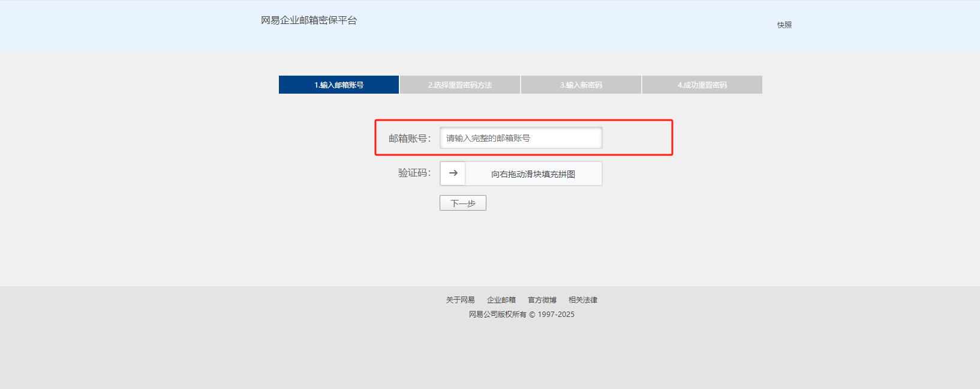980x389 pixels.
Task: Select step tab 2.选择重置密码方法
Action: click(460, 85)
